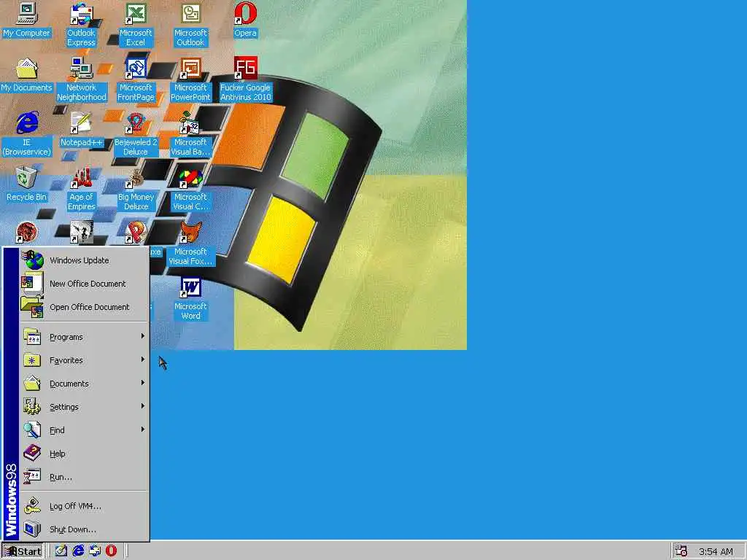The image size is (747, 560).
Task: Select Microsoft Visual FoxPro fox icon
Action: [191, 233]
